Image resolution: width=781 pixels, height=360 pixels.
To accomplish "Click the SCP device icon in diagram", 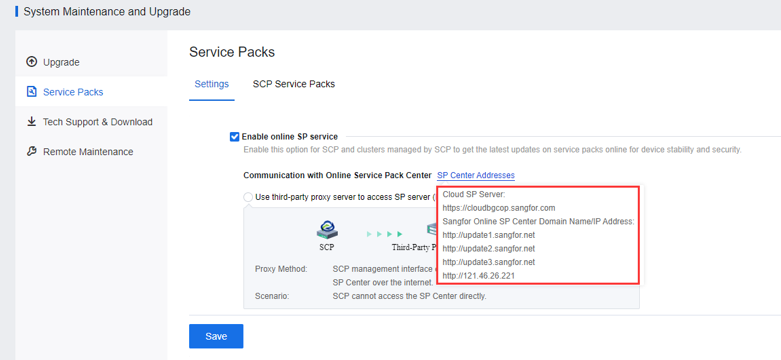I will pyautogui.click(x=327, y=230).
